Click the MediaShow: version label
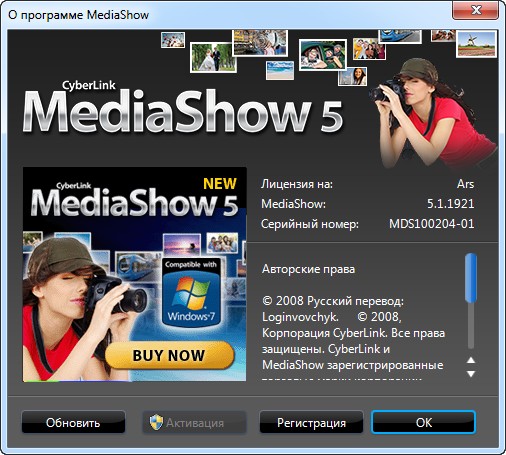Image resolution: width=506 pixels, height=455 pixels. pos(293,204)
